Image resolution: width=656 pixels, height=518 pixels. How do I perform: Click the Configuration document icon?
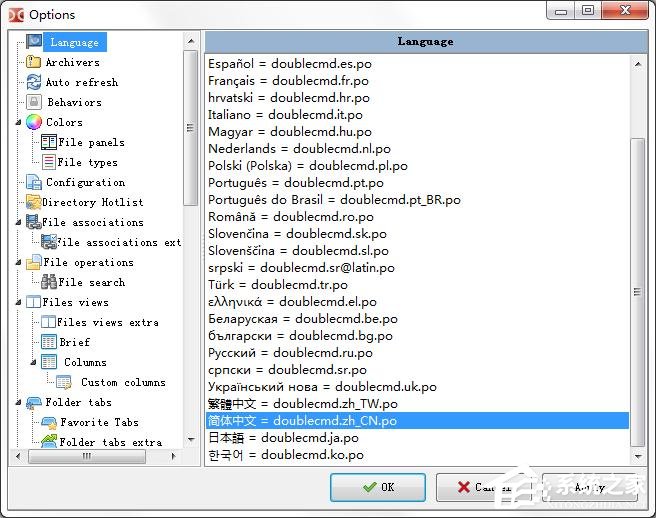tap(33, 182)
